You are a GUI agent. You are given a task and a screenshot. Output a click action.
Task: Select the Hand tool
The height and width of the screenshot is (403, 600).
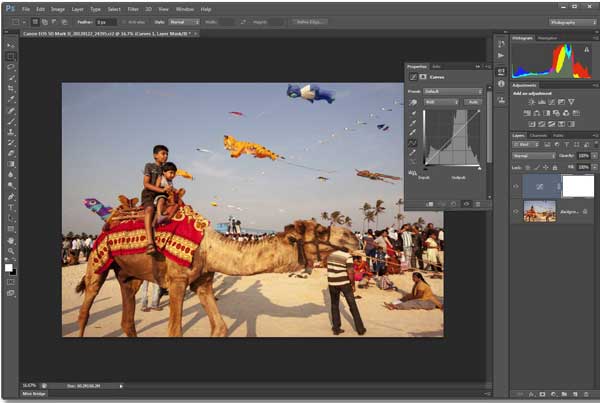[11, 240]
